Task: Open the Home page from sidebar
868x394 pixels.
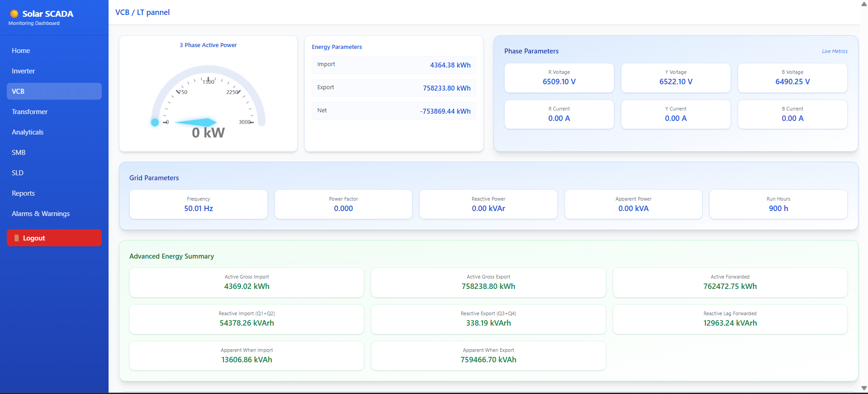Action: point(21,51)
